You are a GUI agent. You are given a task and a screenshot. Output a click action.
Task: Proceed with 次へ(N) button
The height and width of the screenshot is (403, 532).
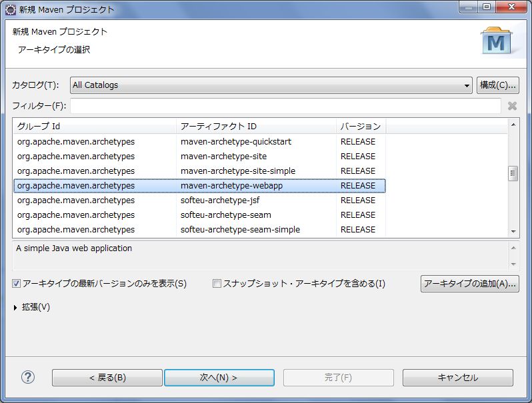pos(219,378)
